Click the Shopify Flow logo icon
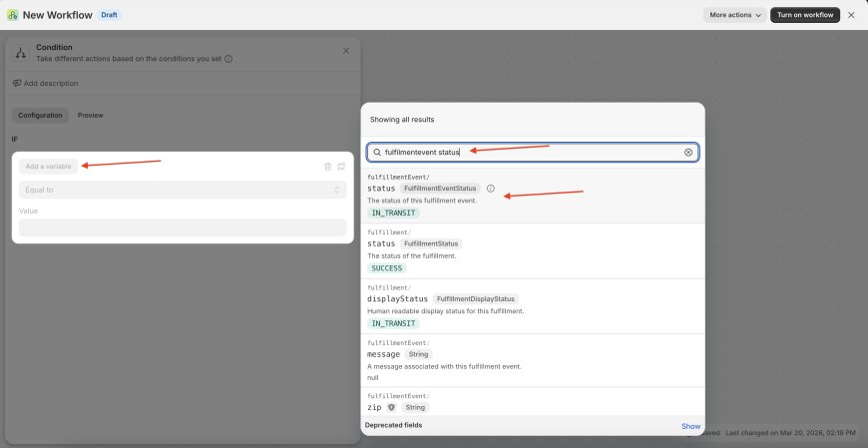This screenshot has width=868, height=448. 12,15
